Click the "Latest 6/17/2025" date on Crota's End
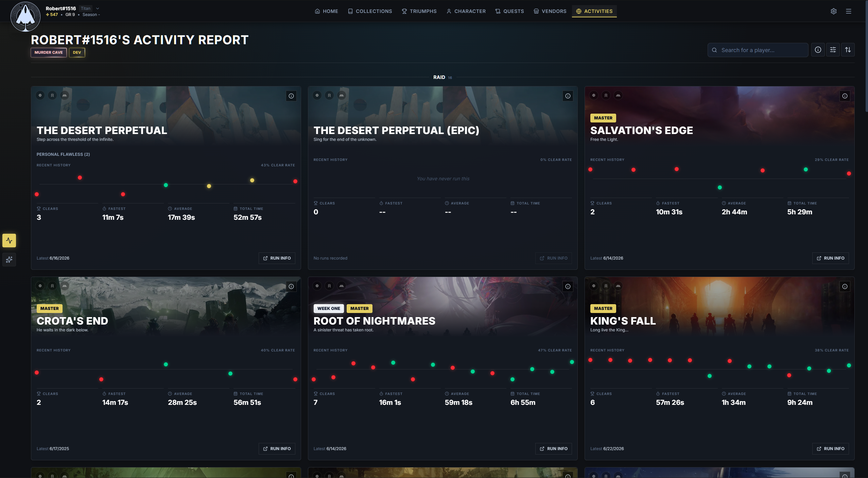The width and height of the screenshot is (868, 478). [x=53, y=449]
